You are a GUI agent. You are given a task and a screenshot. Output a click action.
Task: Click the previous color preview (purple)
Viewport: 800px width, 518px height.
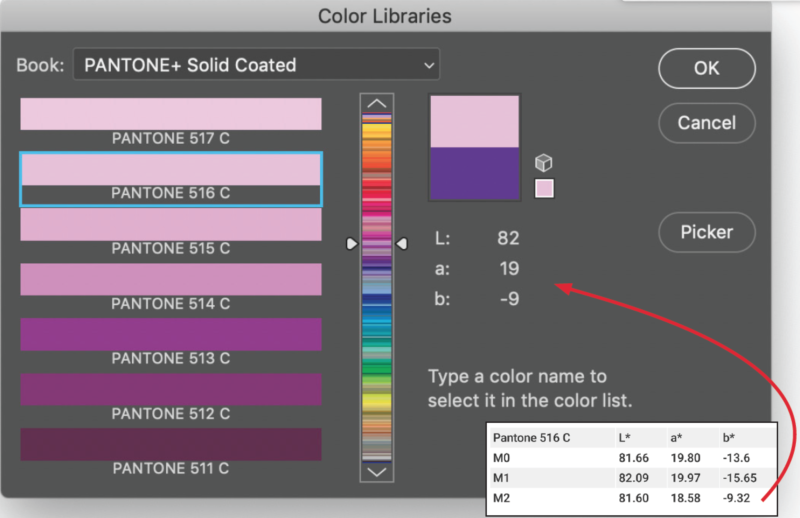[474, 174]
